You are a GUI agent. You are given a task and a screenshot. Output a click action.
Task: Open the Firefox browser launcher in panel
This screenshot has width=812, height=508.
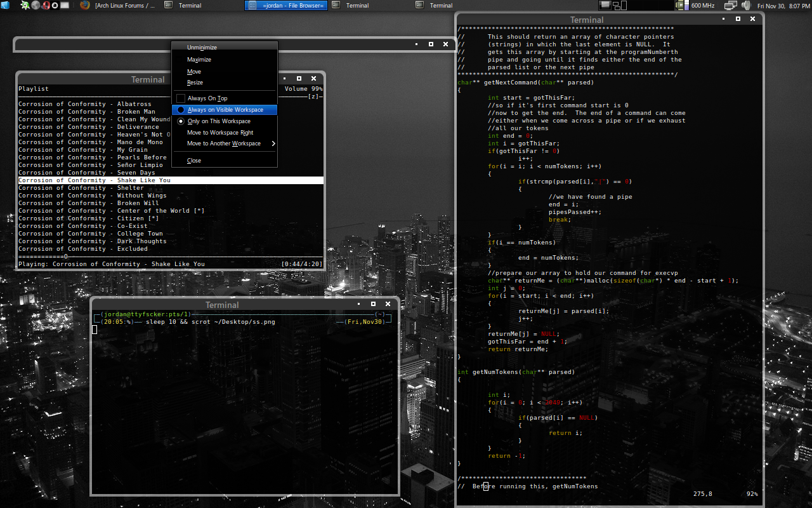[85, 5]
